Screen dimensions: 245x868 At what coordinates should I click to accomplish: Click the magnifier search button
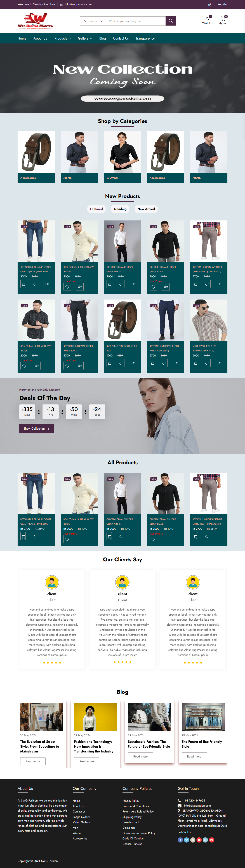click(171, 21)
